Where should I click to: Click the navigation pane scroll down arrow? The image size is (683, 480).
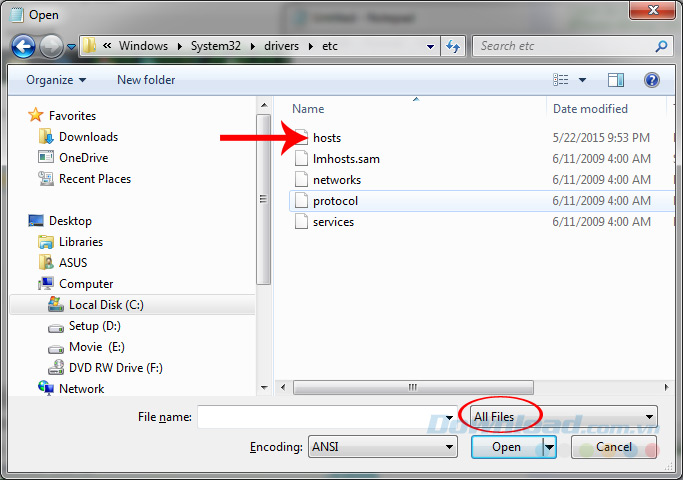(x=264, y=387)
